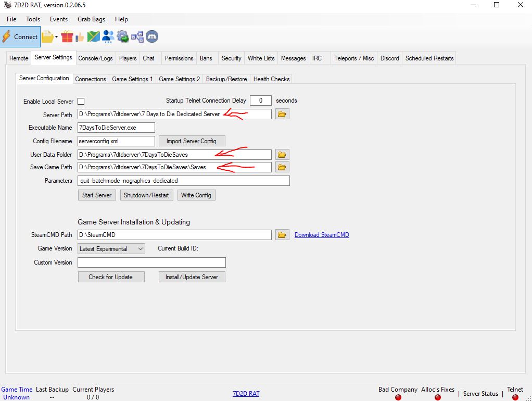Open the File menu

coord(11,19)
